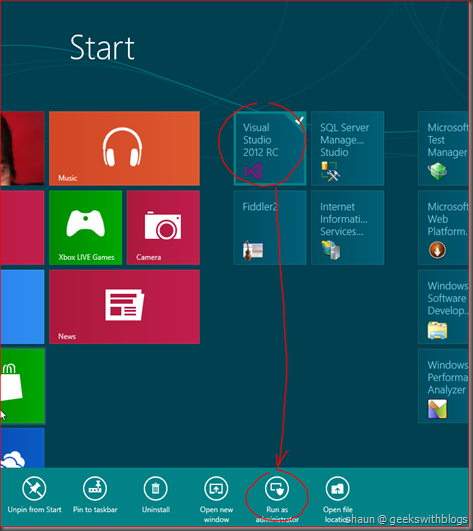Open SQL Server Management Studio tile

(347, 148)
